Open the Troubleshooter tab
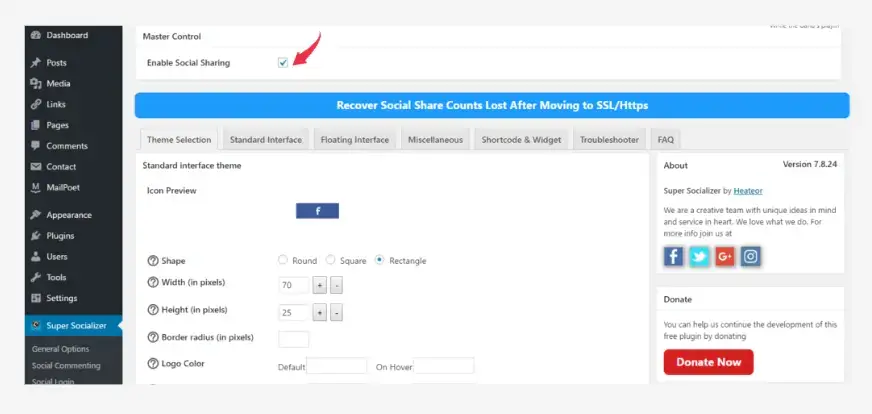 pos(610,140)
